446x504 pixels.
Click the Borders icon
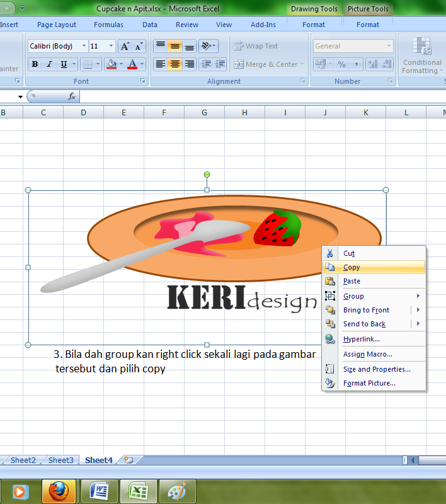click(x=88, y=64)
